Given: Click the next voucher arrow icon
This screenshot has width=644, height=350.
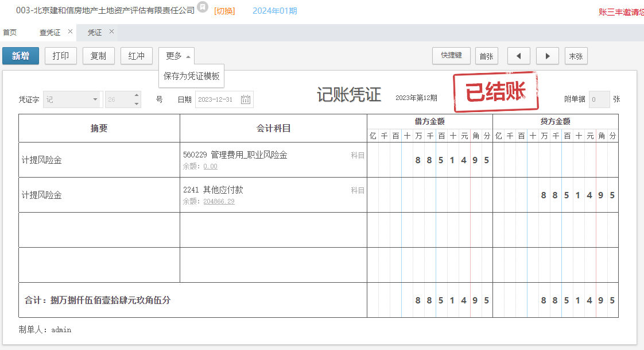Looking at the screenshot, I should [548, 56].
